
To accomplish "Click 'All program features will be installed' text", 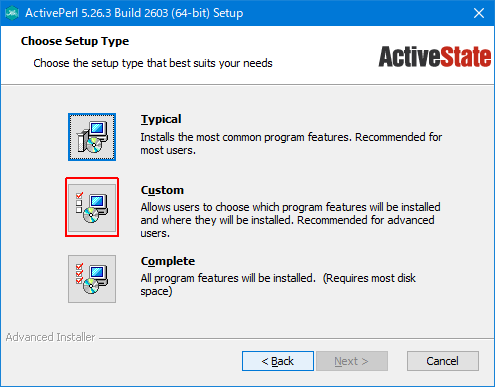I will tap(228, 278).
